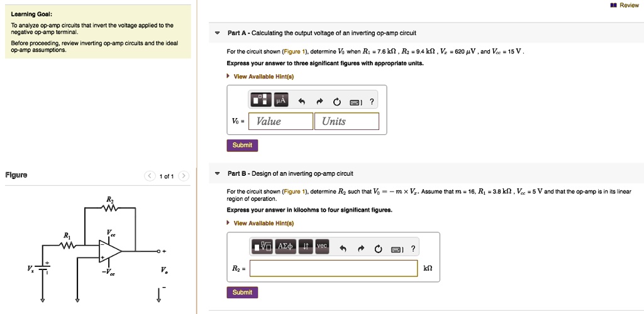The height and width of the screenshot is (314, 644).
Task: Collapse Part A section triangle
Action: coord(218,33)
